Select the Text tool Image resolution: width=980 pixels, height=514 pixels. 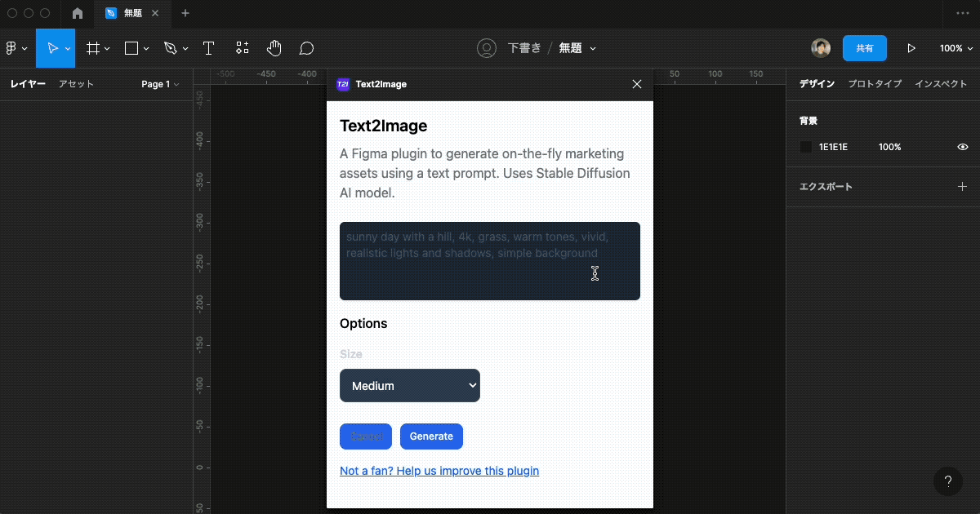pyautogui.click(x=208, y=47)
